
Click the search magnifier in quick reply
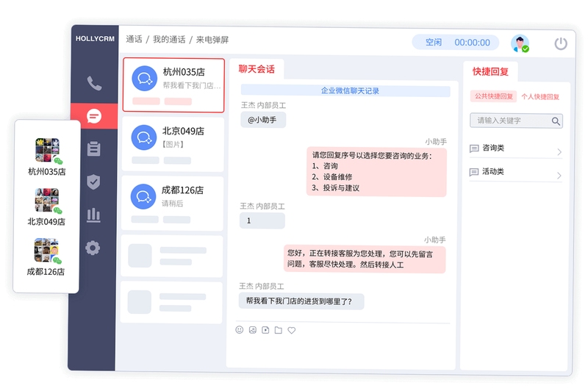point(556,121)
